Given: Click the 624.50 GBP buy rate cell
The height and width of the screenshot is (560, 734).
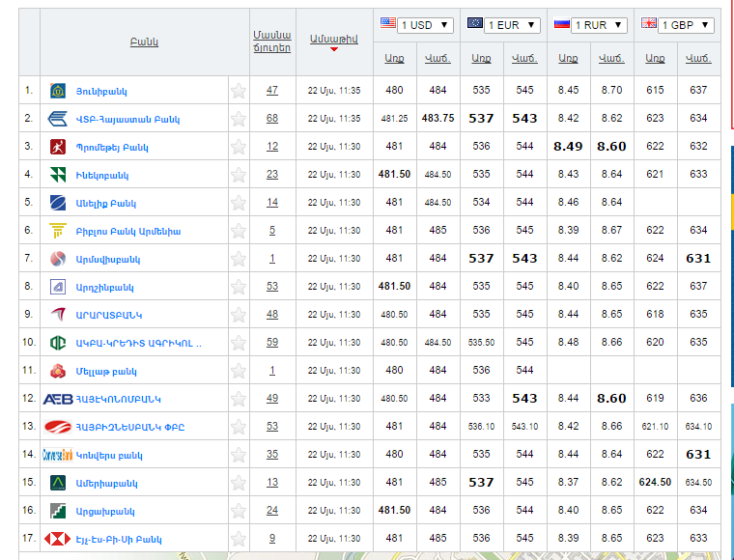Looking at the screenshot, I should [x=655, y=483].
